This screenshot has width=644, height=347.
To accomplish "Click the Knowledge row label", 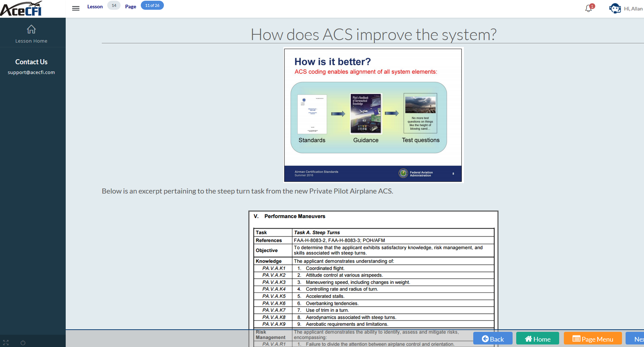I will click(269, 261).
